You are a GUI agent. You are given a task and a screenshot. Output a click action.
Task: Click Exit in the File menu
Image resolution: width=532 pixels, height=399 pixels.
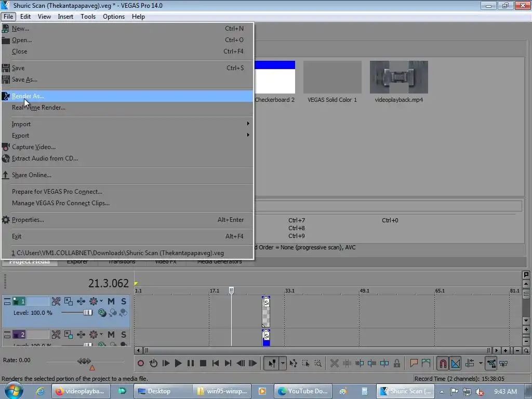(x=127, y=236)
